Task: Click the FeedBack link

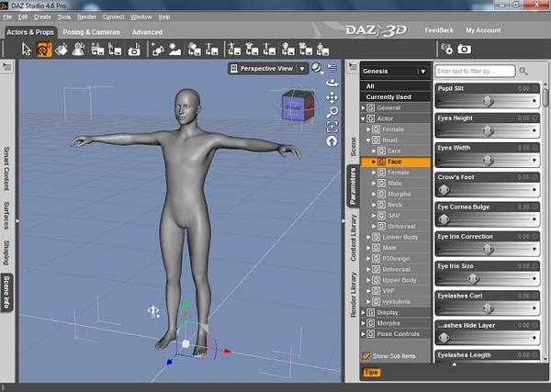Action: coord(439,30)
